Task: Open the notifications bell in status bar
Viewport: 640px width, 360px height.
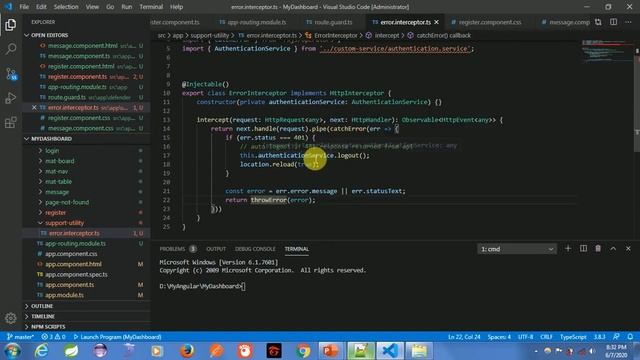Action: click(630, 337)
